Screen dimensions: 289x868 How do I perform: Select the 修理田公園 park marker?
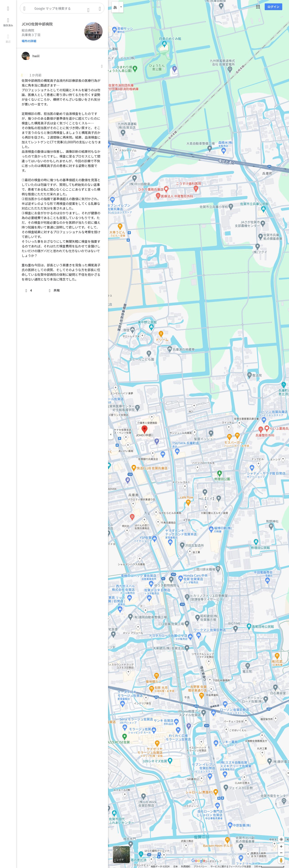219,473
